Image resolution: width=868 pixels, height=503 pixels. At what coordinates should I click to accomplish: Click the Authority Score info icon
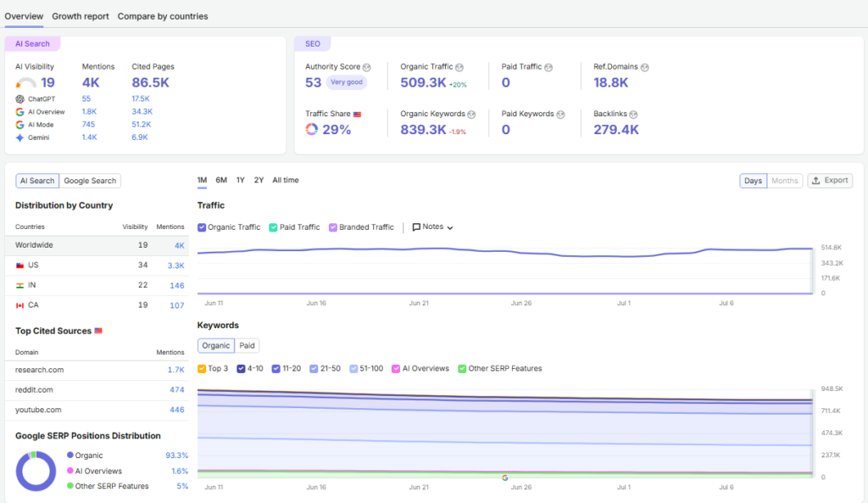(366, 67)
